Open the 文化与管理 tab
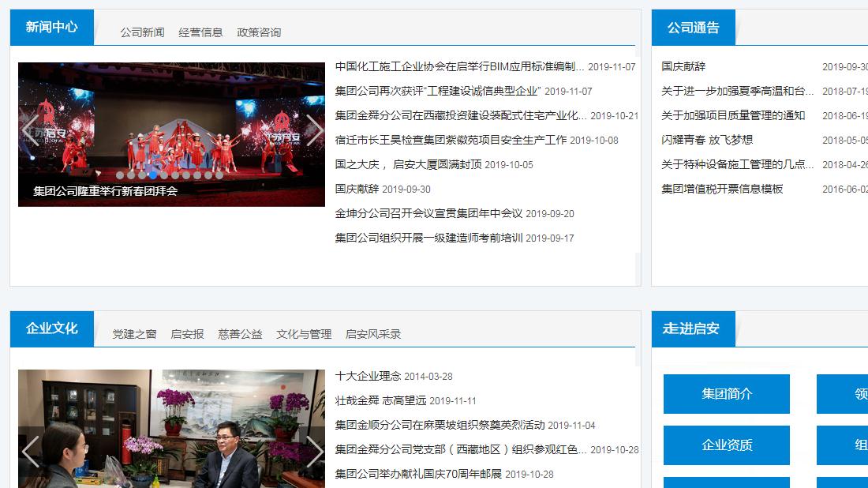This screenshot has height=488, width=868. [x=303, y=334]
